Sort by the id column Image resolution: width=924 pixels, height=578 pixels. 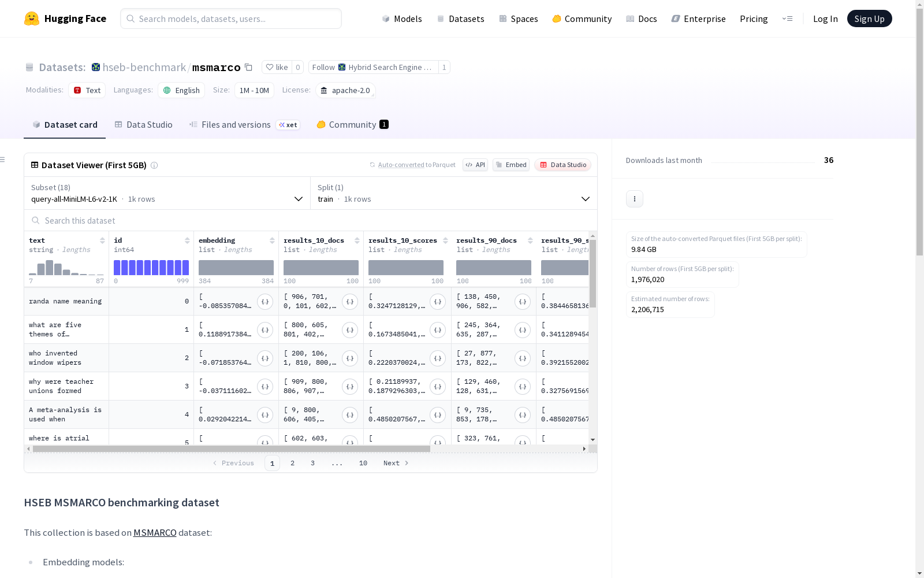(x=187, y=240)
